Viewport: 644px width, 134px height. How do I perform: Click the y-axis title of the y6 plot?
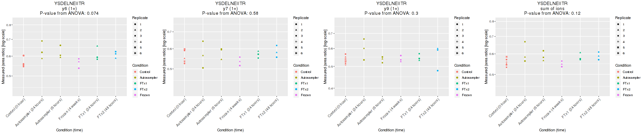click(3, 57)
